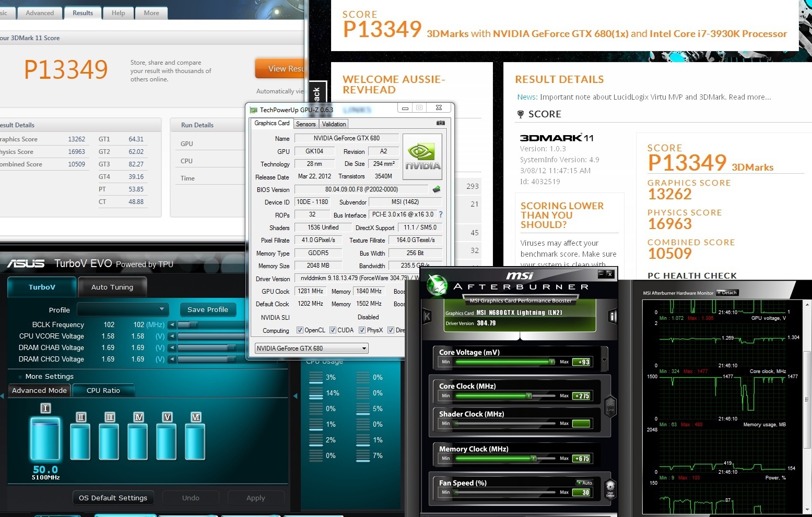Click the NVIDIA logo in GPU-Z
This screenshot has height=517, width=812.
click(422, 157)
